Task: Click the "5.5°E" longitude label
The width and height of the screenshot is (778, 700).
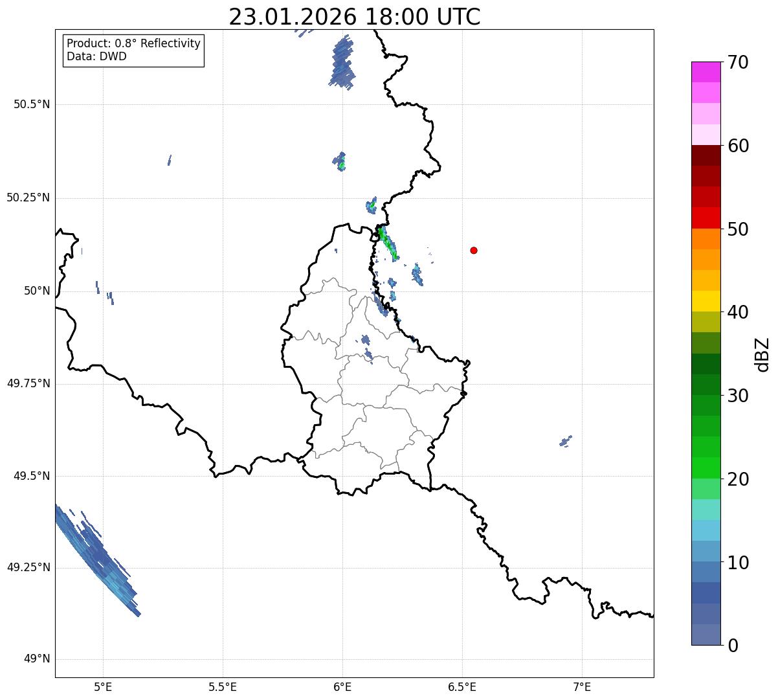Action: pos(223,686)
